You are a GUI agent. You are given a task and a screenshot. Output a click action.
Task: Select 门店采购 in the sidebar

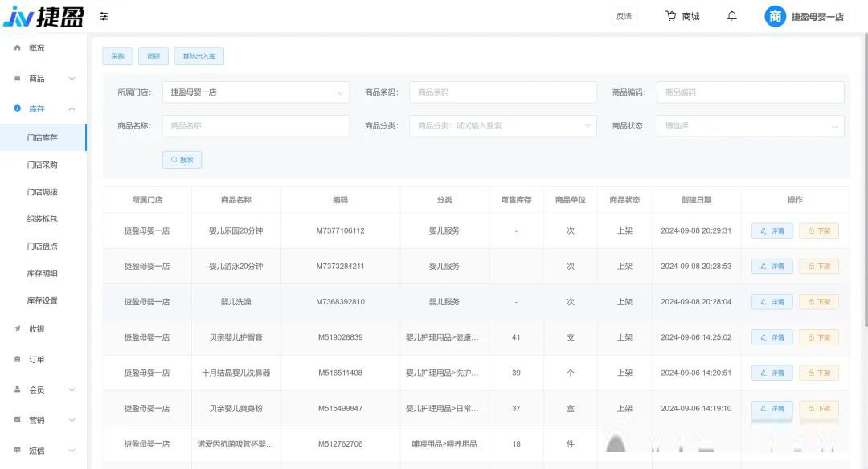pos(43,165)
